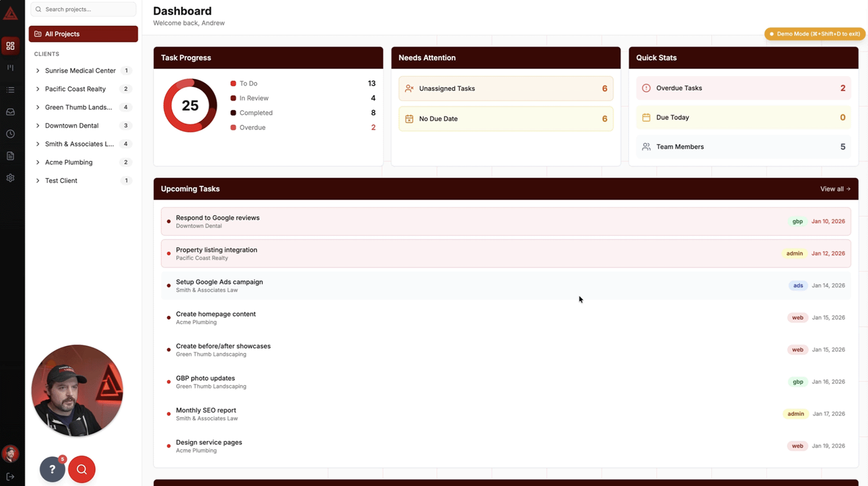Screen dimensions: 868x486
Task: Open the kanban board view in sidebar
Action: pyautogui.click(x=10, y=68)
